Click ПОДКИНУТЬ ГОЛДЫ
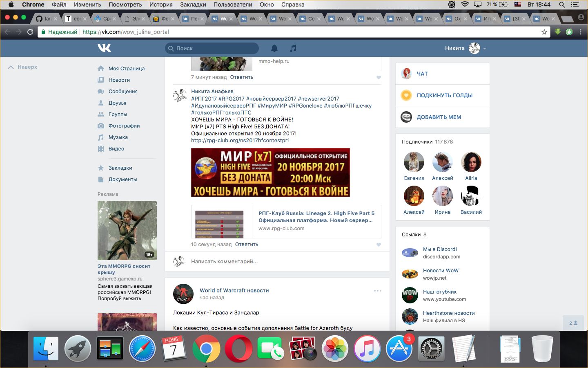 [x=443, y=95]
